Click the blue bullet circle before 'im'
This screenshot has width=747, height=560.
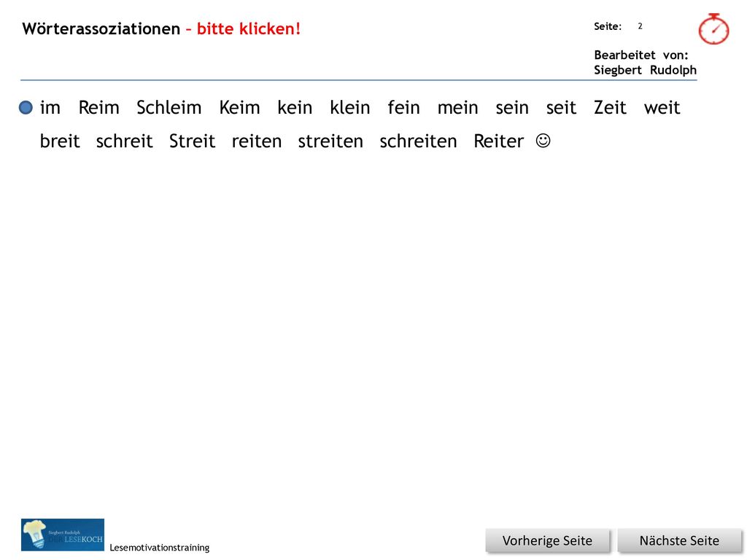(26, 108)
